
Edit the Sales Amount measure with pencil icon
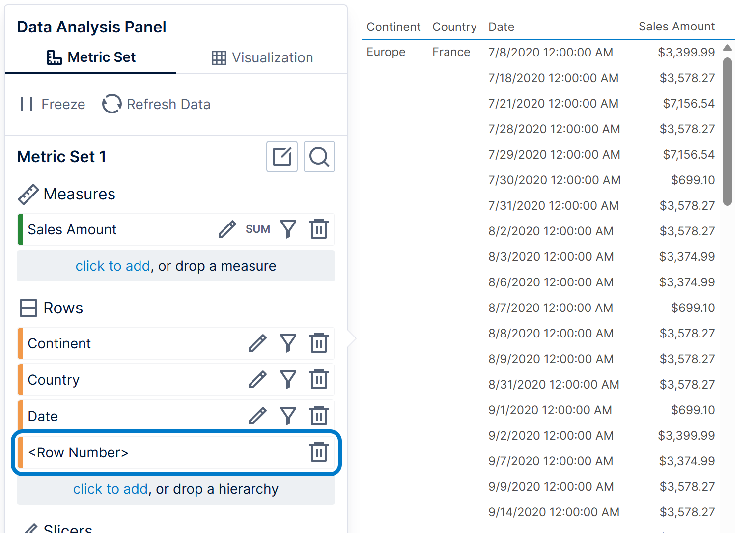227,229
